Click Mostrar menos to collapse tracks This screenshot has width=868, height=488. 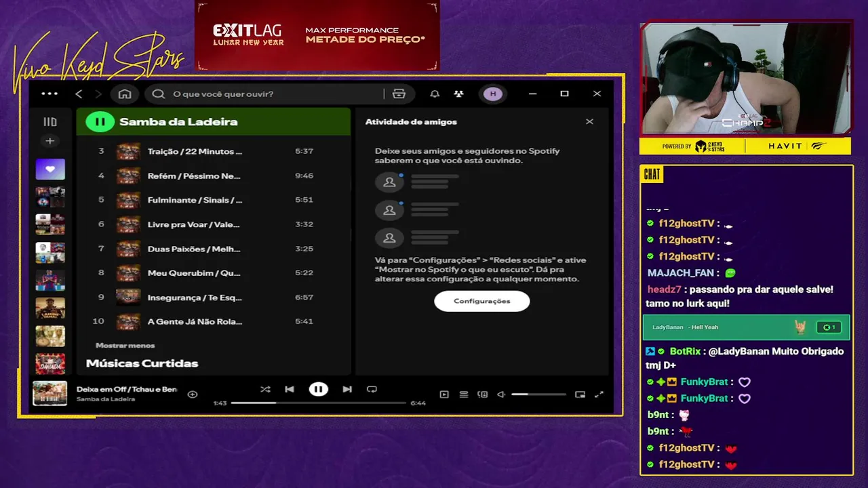pyautogui.click(x=125, y=345)
